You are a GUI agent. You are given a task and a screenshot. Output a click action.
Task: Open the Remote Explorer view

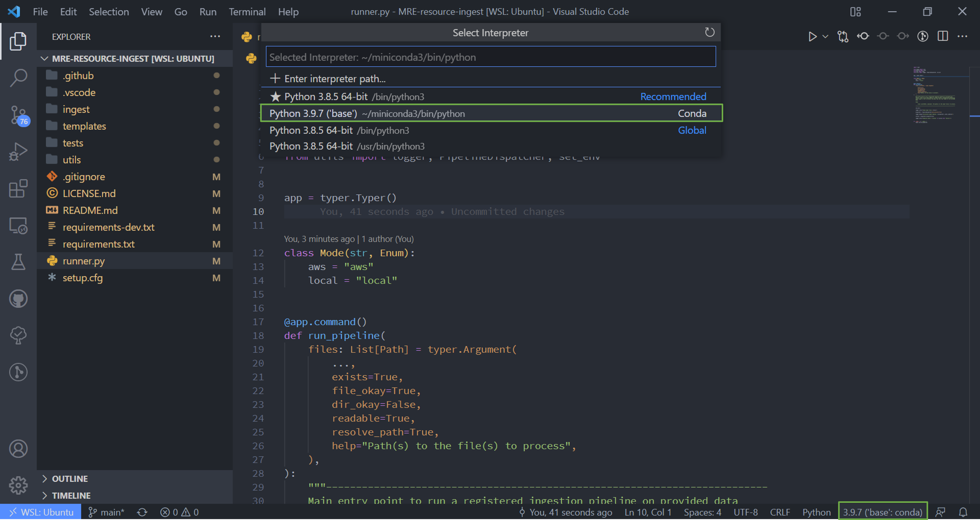[x=18, y=225]
